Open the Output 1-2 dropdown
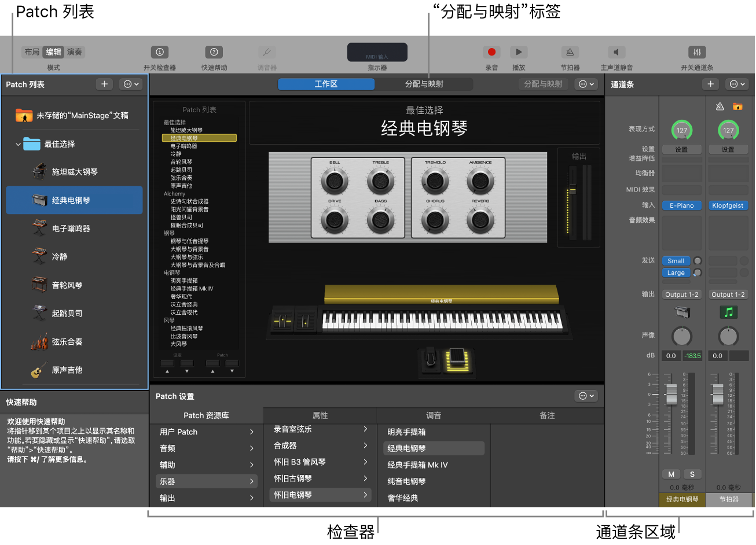756x545 pixels. (681, 294)
